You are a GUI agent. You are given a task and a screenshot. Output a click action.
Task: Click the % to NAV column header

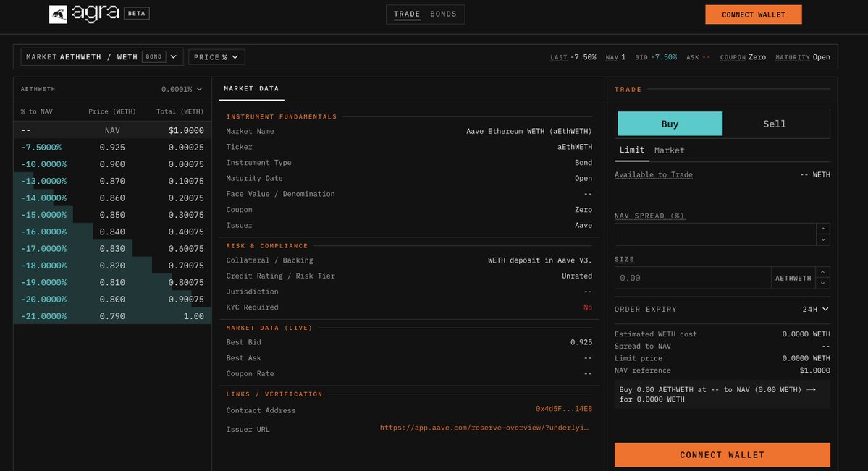(x=36, y=111)
